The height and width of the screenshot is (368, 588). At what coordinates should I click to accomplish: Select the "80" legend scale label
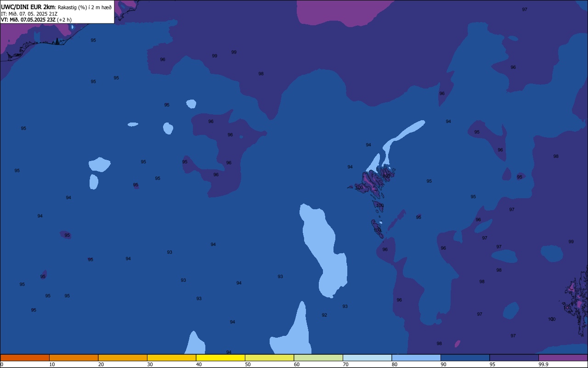395,364
